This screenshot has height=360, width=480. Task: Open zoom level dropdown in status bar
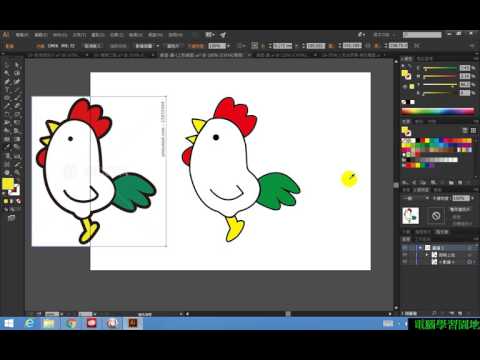pos(62,314)
